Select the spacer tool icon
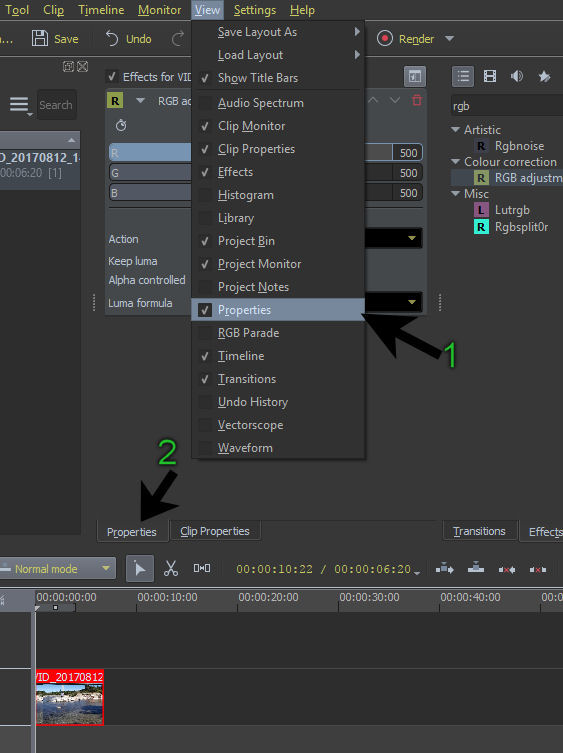 202,569
